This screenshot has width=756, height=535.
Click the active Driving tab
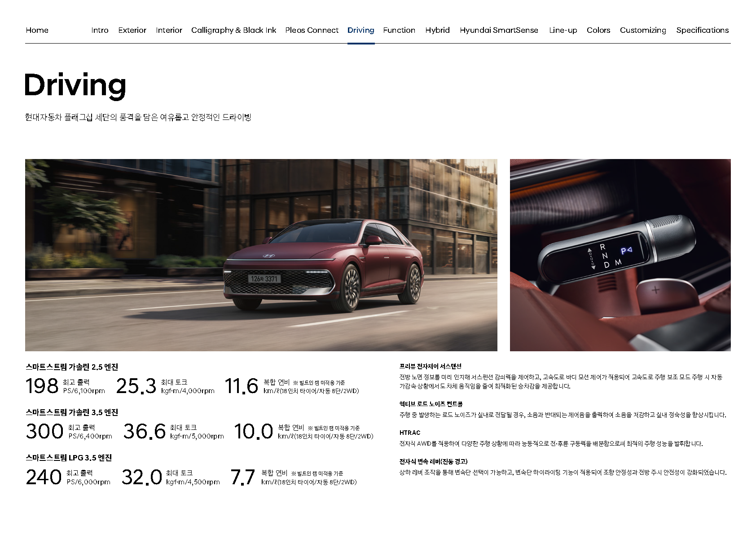coord(361,30)
